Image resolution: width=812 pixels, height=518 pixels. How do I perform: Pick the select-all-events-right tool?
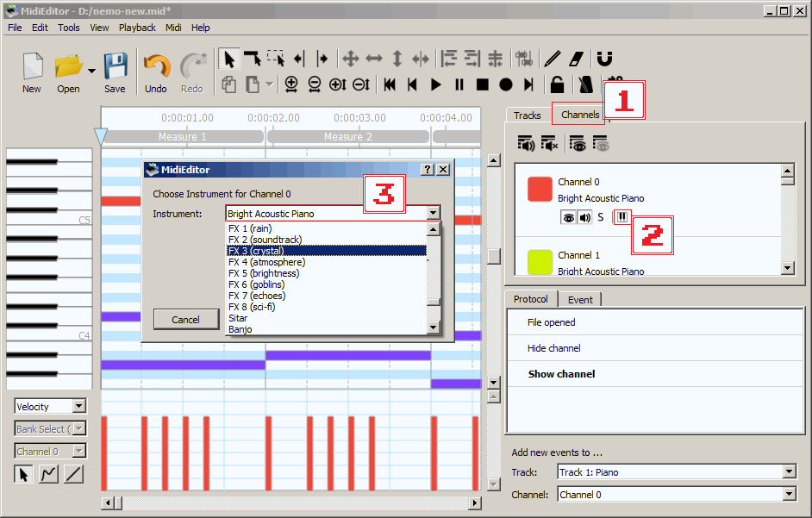click(x=322, y=59)
